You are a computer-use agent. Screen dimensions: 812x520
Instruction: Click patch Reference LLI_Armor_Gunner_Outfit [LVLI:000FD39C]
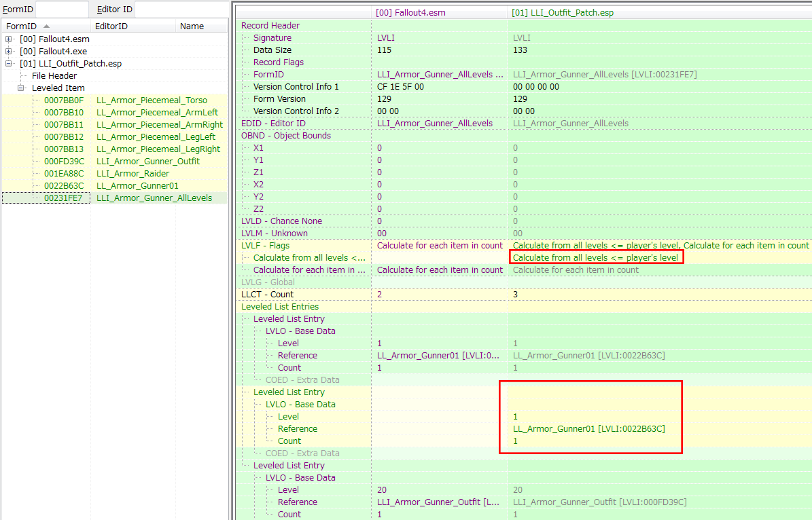click(x=600, y=502)
